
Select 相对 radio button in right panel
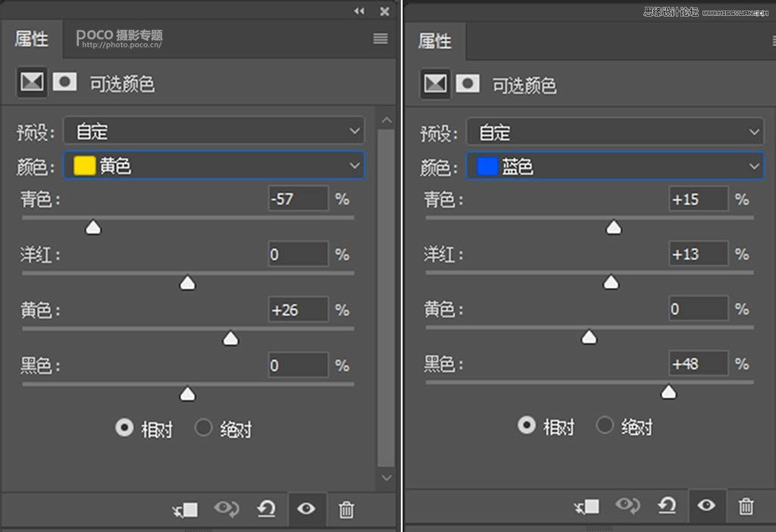[527, 425]
